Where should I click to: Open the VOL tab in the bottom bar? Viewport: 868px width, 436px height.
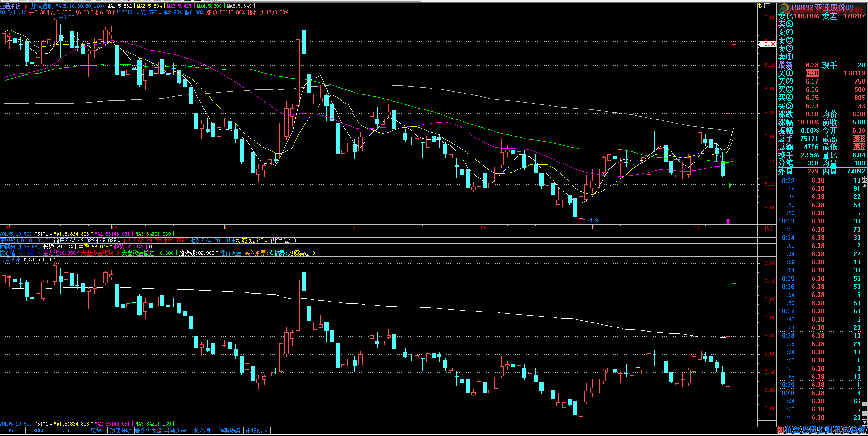(x=66, y=431)
